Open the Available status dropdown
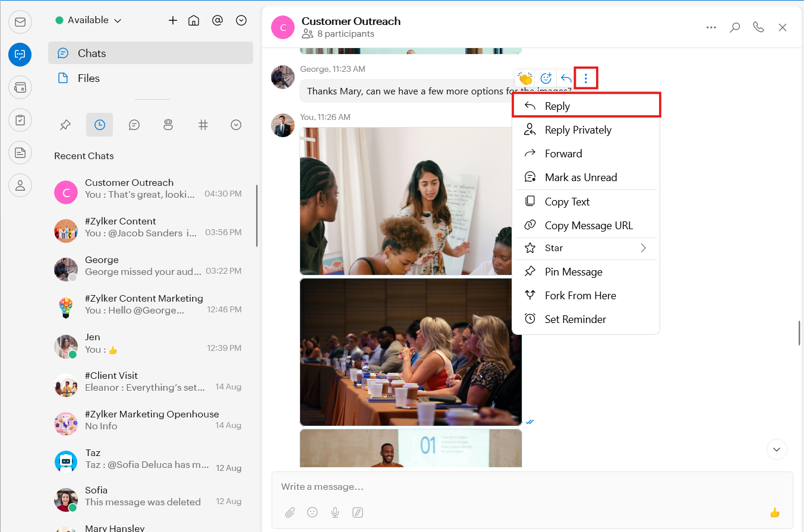The image size is (804, 532). (89, 20)
